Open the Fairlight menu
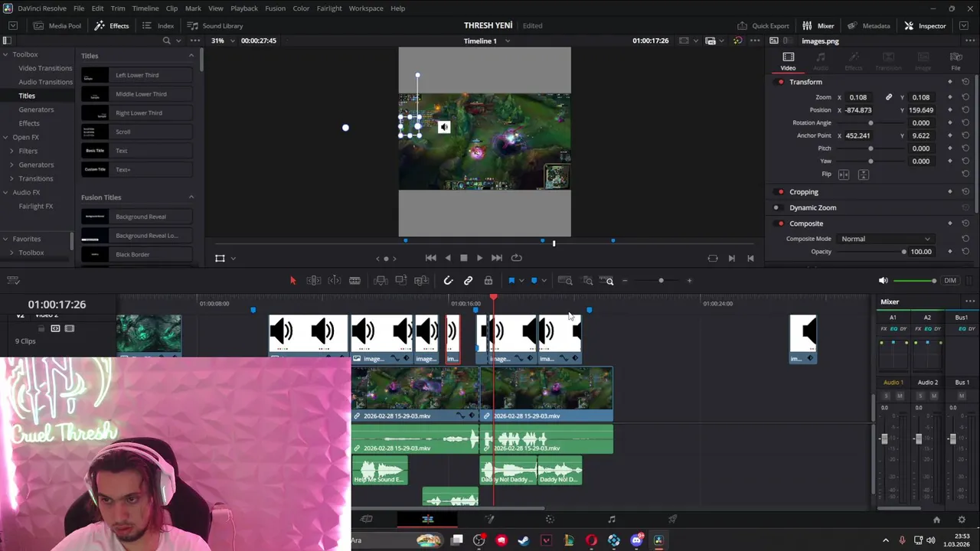 (x=329, y=8)
